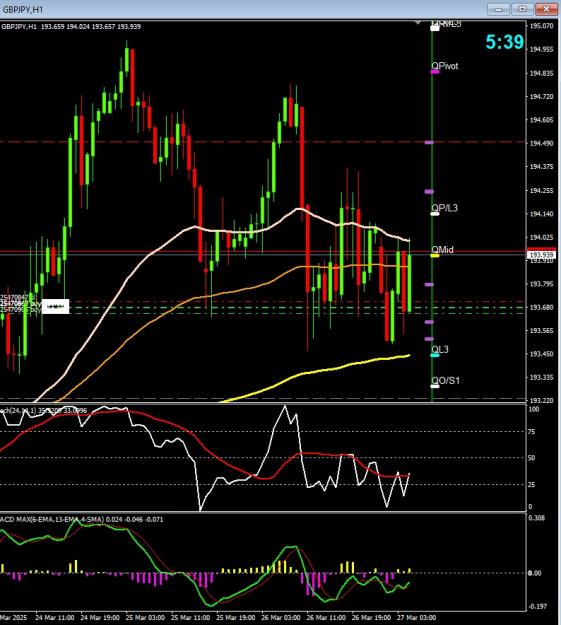The height and width of the screenshot is (625, 561).
Task: Click the 194.490 price scale label
Action: tap(541, 143)
